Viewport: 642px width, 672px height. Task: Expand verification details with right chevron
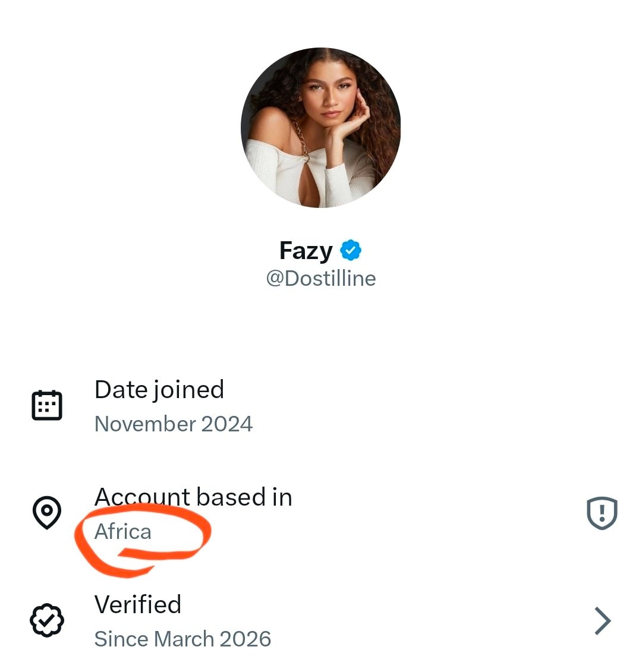(x=603, y=620)
